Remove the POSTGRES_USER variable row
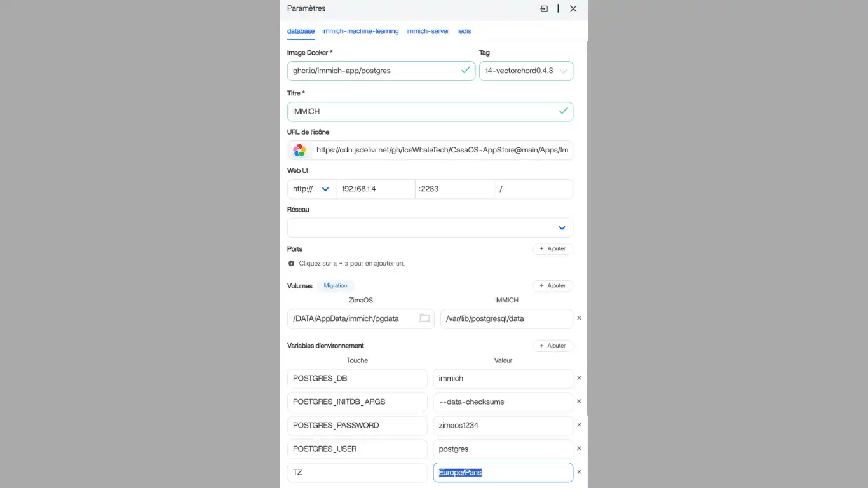 [579, 449]
